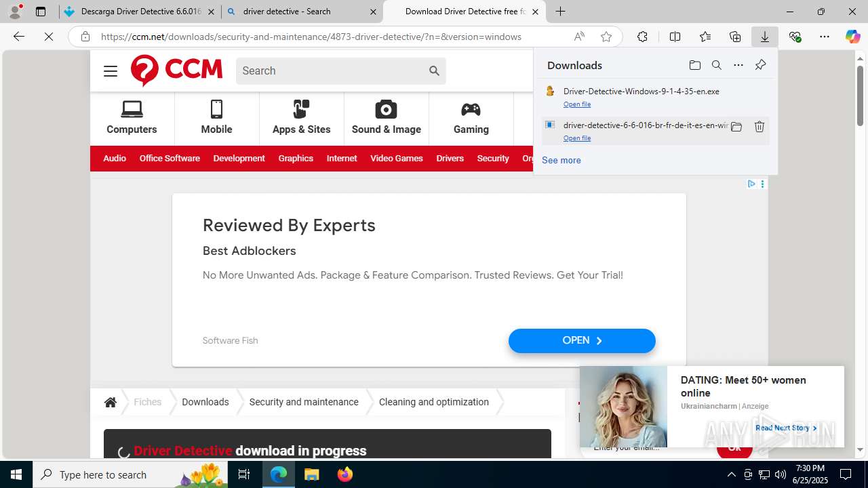The image size is (868, 488).
Task: Activate Read aloud icon in address bar
Action: click(x=579, y=37)
